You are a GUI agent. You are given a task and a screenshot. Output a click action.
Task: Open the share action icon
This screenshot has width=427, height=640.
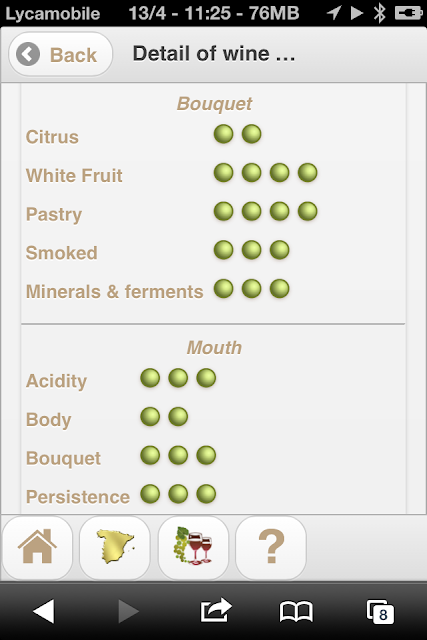click(216, 610)
